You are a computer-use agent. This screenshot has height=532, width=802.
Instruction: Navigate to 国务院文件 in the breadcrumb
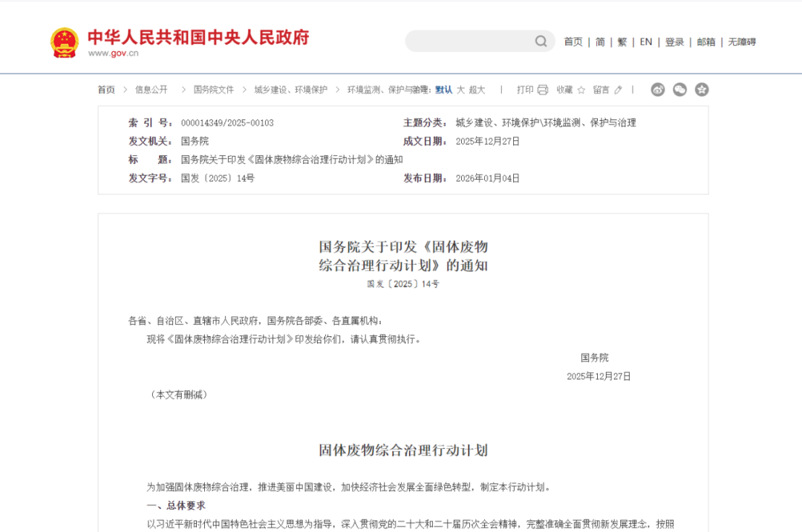click(x=212, y=89)
